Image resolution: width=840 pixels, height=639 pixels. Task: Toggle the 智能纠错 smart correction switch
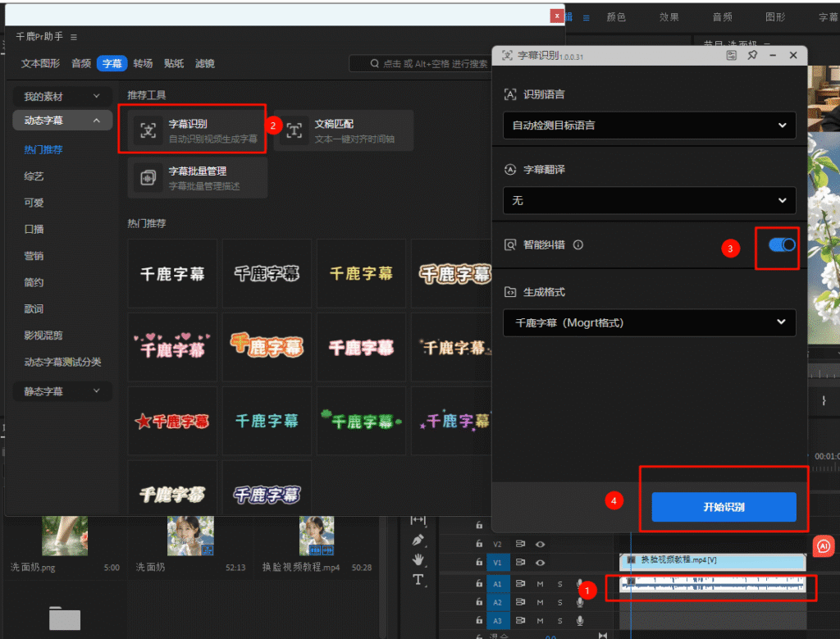pyautogui.click(x=782, y=244)
